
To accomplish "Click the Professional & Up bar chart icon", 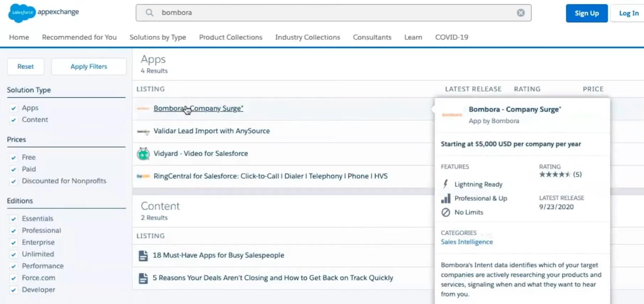I will (x=446, y=198).
